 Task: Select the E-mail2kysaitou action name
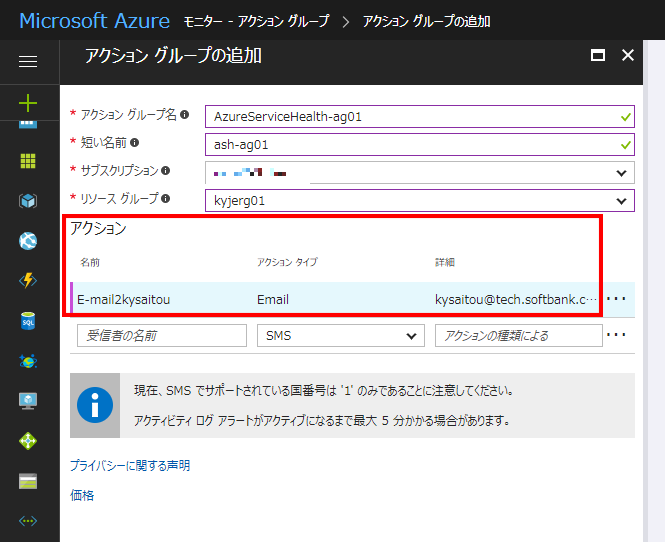pyautogui.click(x=123, y=300)
